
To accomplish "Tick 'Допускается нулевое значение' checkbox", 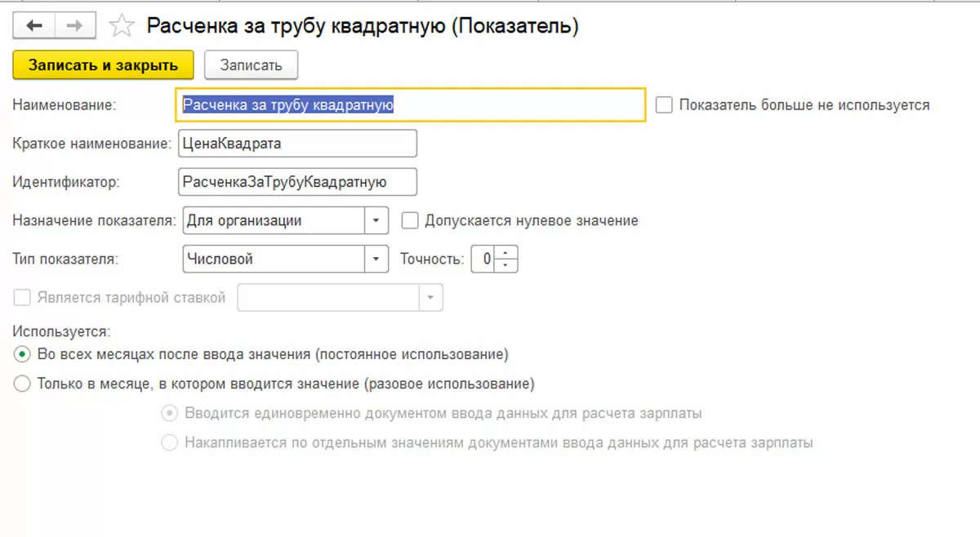I will (x=410, y=220).
